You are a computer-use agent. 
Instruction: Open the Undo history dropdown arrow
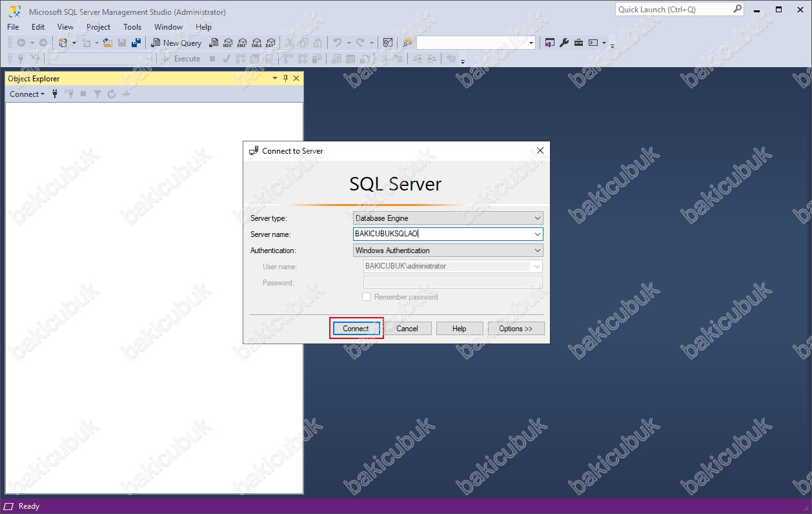(348, 43)
